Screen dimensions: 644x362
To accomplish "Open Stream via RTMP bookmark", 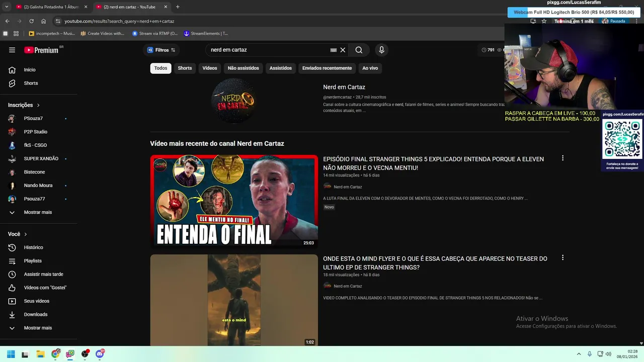I will (x=155, y=34).
